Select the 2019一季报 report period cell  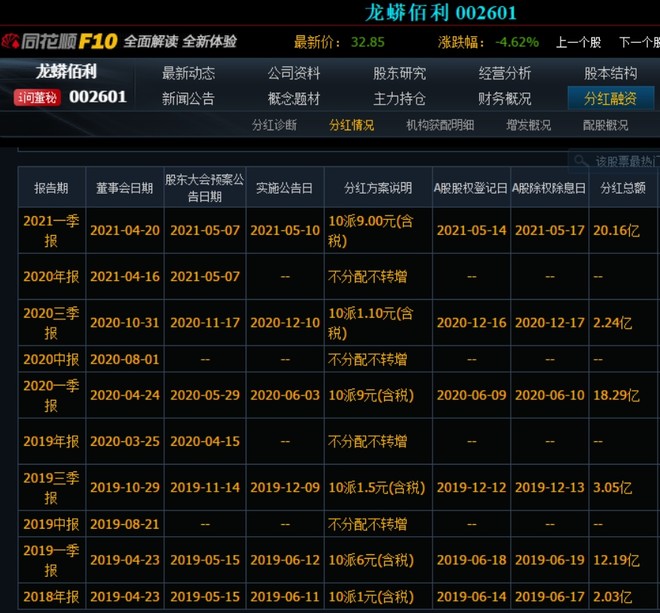coord(51,560)
